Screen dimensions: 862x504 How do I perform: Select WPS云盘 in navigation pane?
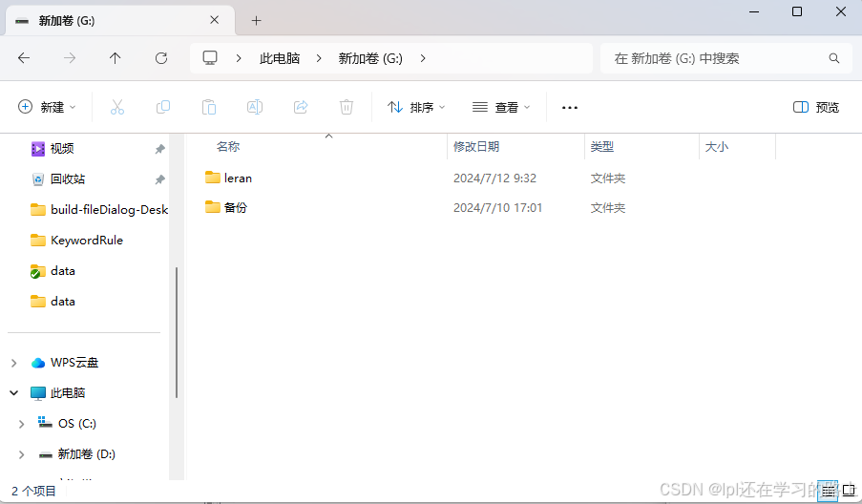coord(65,363)
